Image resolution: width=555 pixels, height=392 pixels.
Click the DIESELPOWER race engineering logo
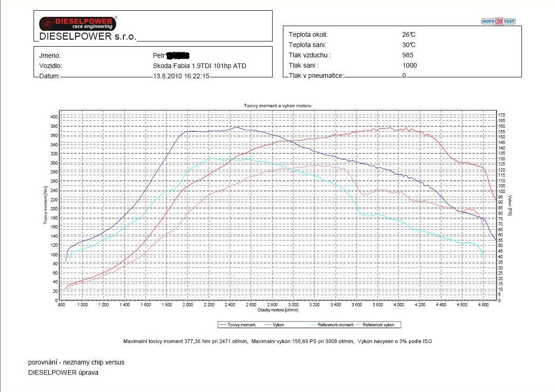pos(77,23)
